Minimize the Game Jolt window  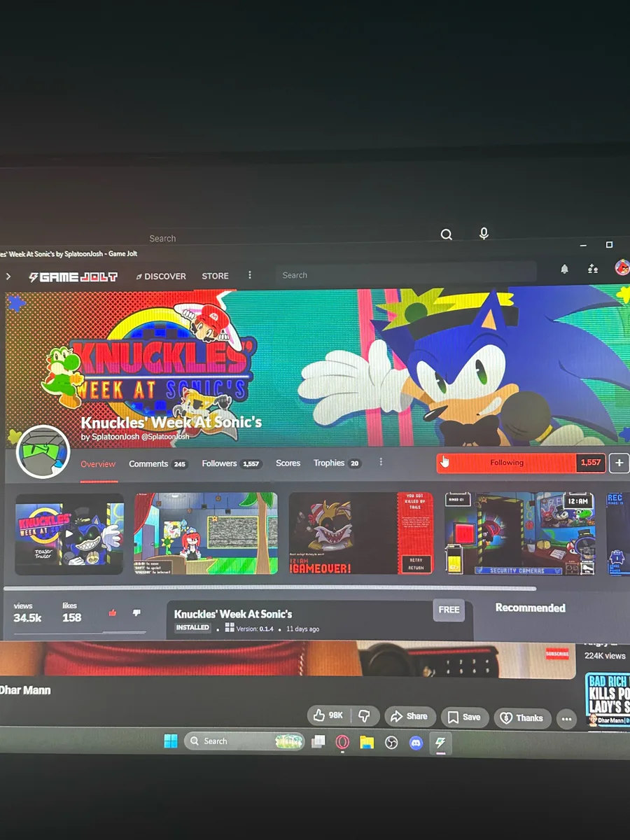point(584,245)
